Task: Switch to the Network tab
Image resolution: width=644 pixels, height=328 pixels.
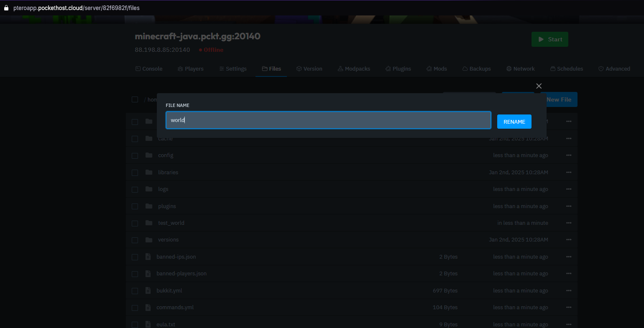Action: [x=521, y=69]
